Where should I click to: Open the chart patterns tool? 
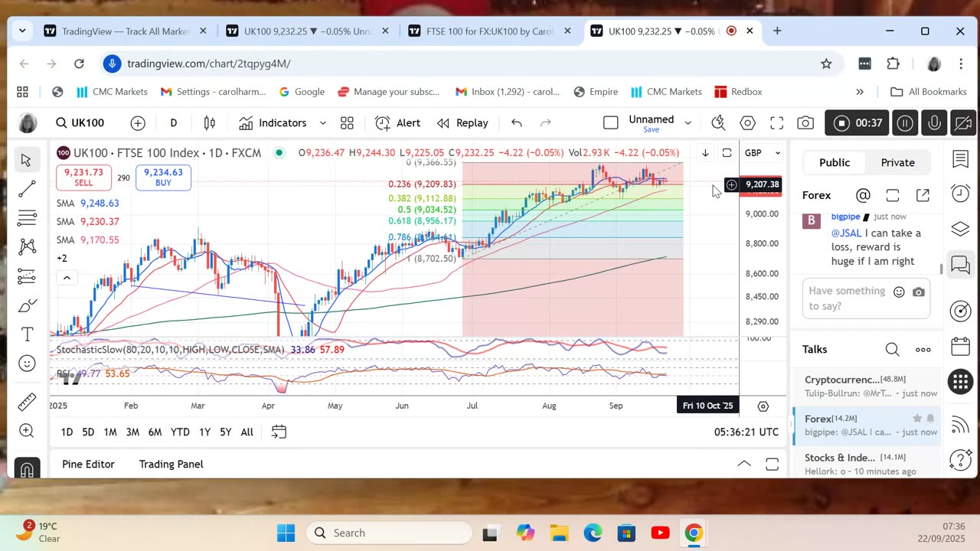pyautogui.click(x=27, y=246)
